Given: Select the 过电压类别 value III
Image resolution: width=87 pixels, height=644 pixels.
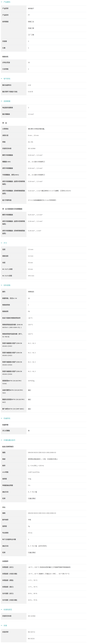Looking at the screenshot, I should (29, 62).
